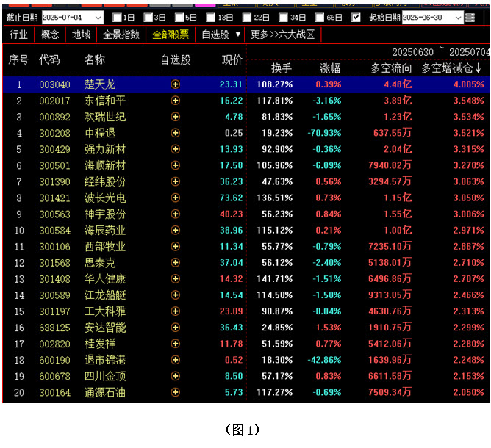Viewport: 491px width, 448px height.
Task: Open the list settings icon beside 起始日期
Action: coord(470,18)
